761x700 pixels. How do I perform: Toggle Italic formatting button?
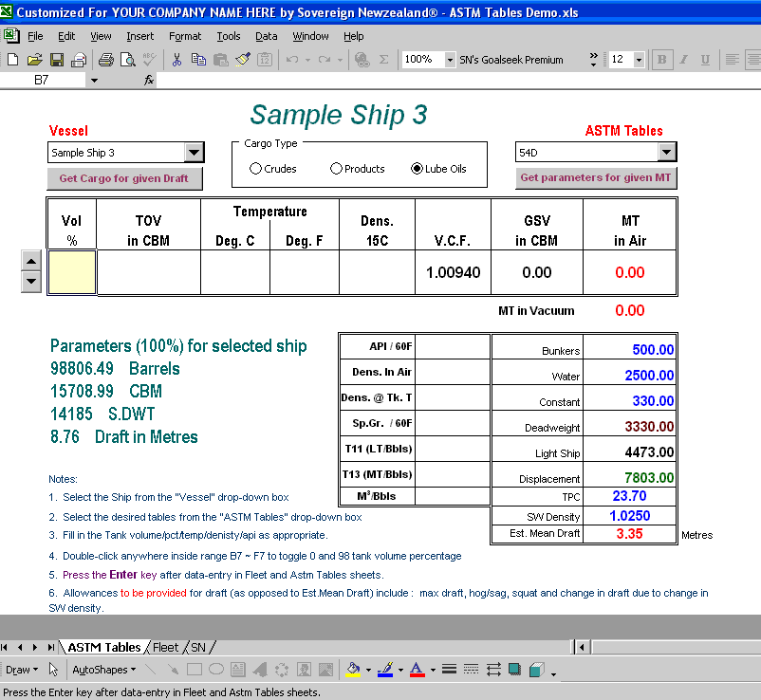coord(684,60)
